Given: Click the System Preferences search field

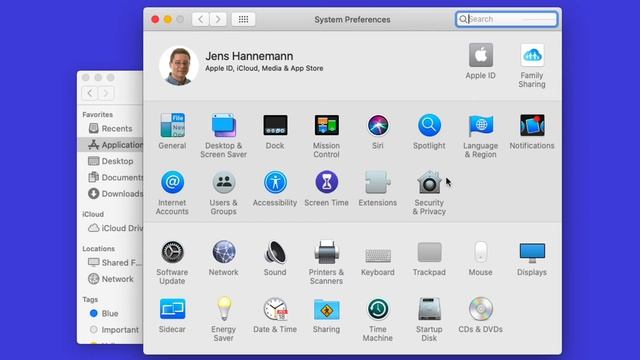Looking at the screenshot, I should (x=507, y=19).
